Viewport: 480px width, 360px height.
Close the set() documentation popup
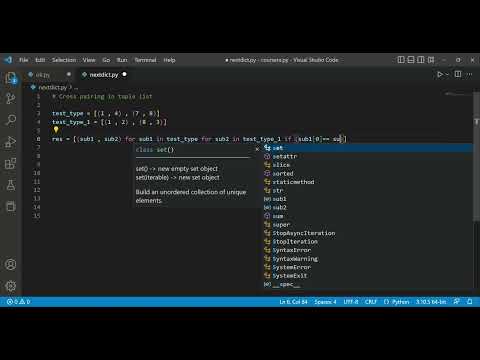(x=257, y=149)
